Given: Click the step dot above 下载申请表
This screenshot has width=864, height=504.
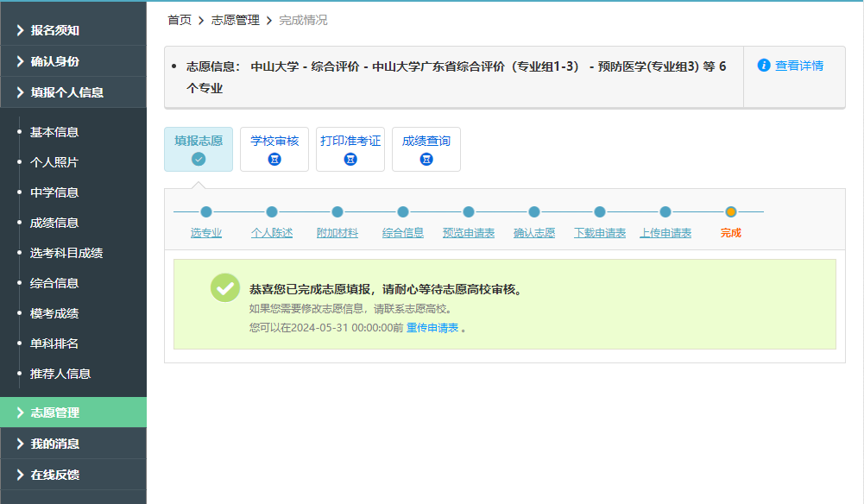Looking at the screenshot, I should (x=600, y=211).
